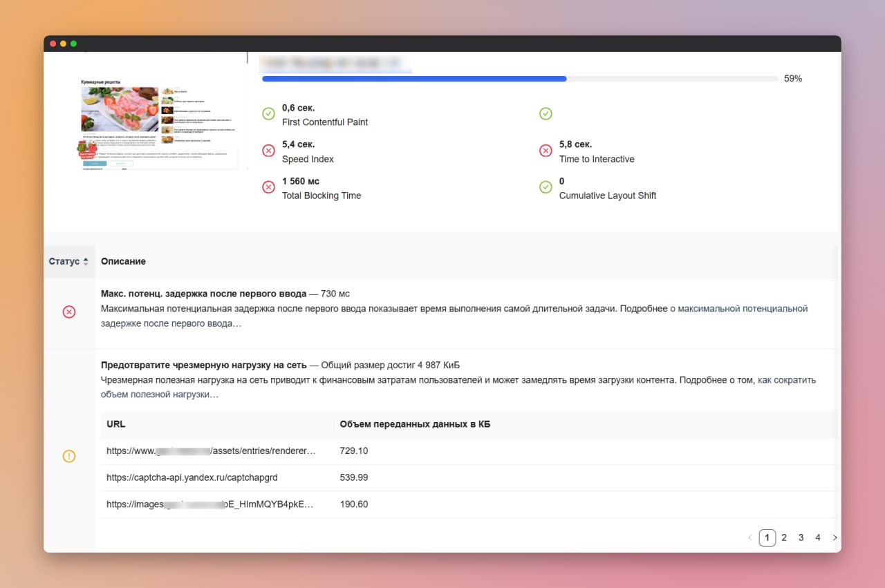Click the captcha-api.yandex.ru URL row
Screen dimensions: 885x588
(469, 477)
